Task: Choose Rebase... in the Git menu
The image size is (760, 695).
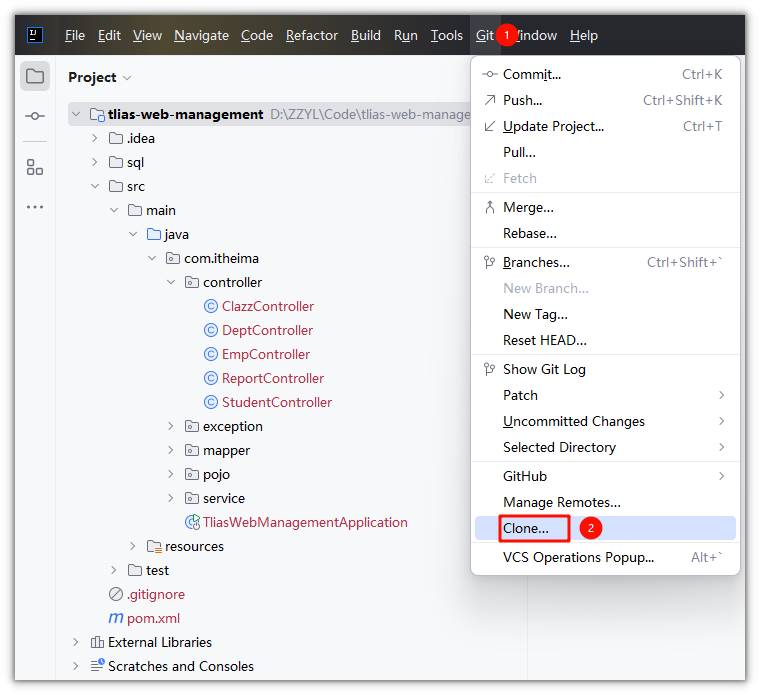Action: click(605, 233)
